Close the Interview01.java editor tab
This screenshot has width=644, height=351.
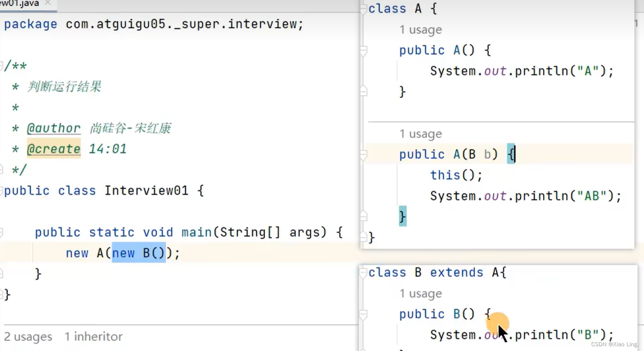click(48, 3)
